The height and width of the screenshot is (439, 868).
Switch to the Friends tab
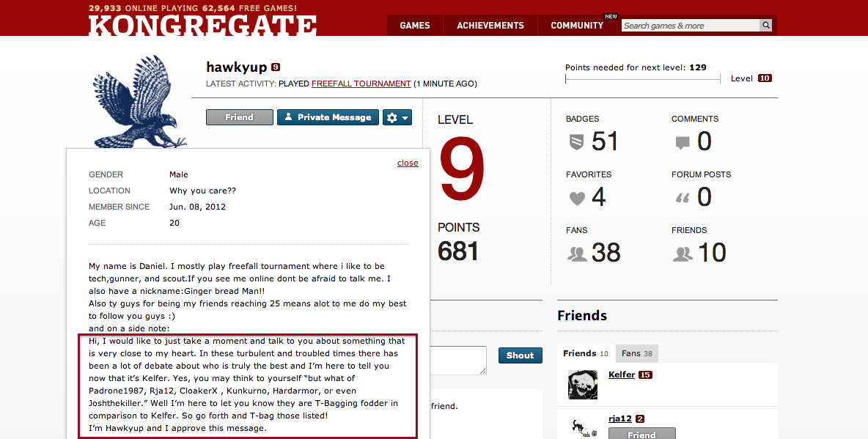tap(586, 353)
